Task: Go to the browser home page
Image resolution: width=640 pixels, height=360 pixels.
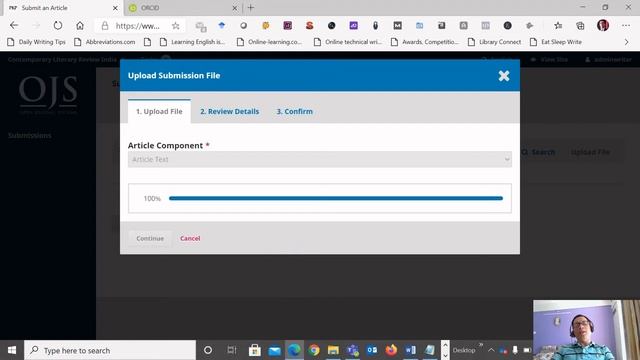Action: coord(80,25)
